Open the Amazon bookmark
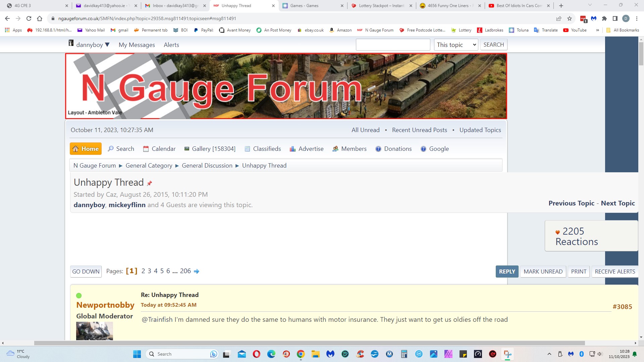 (340, 30)
